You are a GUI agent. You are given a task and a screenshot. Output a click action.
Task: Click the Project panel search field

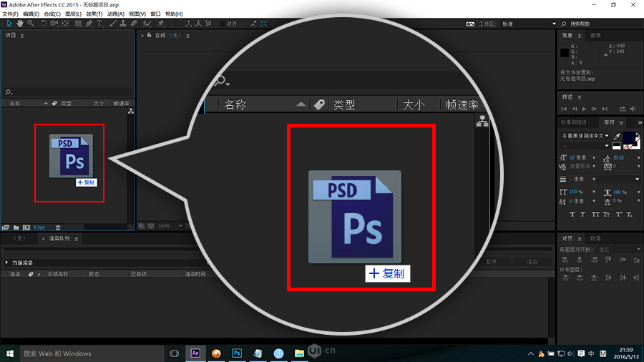point(68,92)
